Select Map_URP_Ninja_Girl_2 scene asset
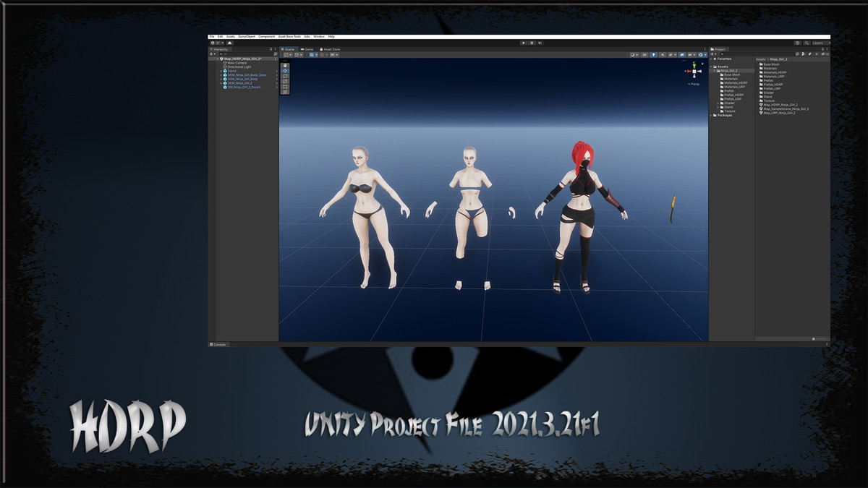This screenshot has height=488, width=868. (x=779, y=113)
